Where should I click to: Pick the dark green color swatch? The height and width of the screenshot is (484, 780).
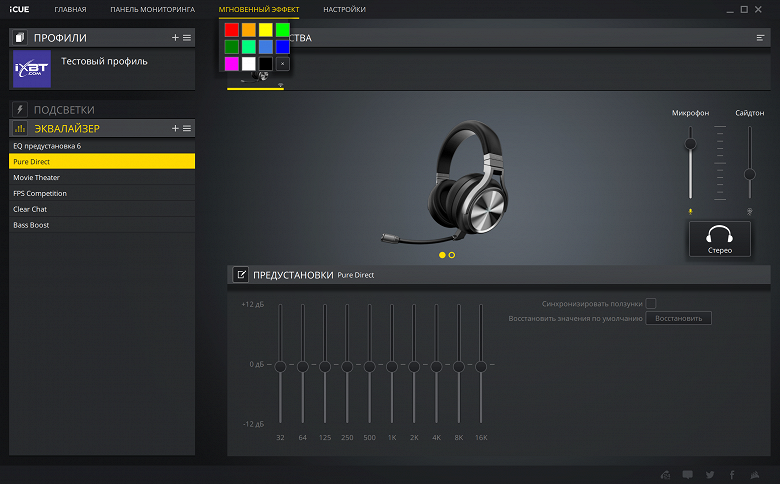(232, 47)
